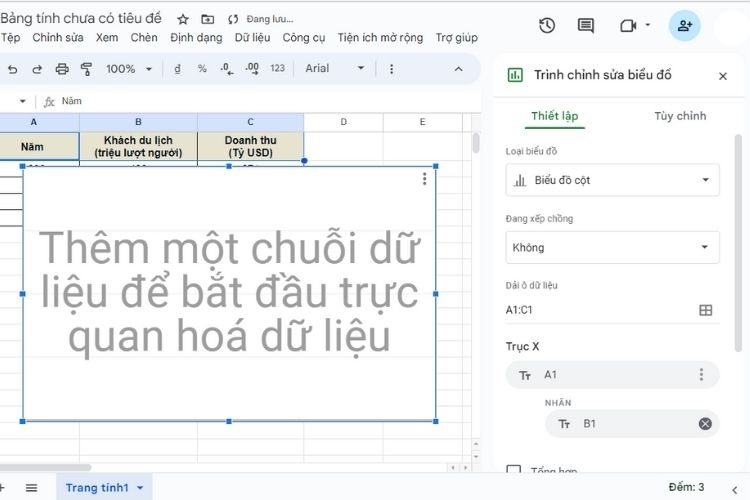Open the Công cụ menu

(304, 37)
